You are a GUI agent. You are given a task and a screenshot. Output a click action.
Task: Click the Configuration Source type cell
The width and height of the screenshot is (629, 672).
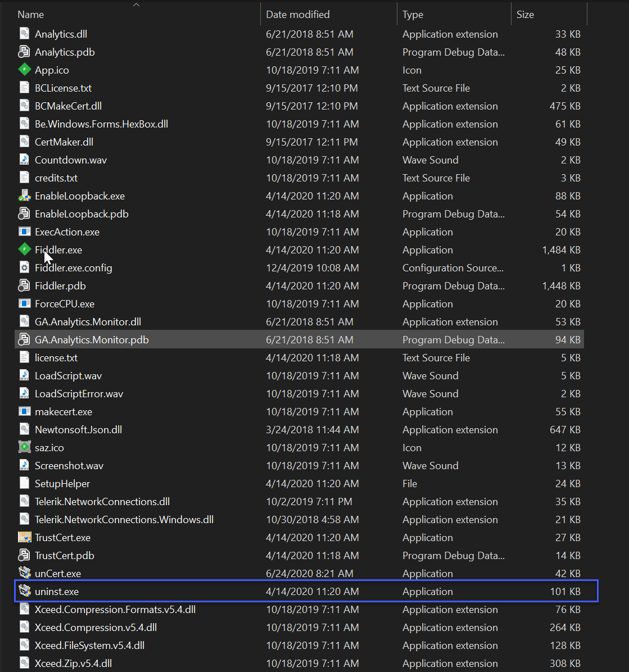click(453, 268)
